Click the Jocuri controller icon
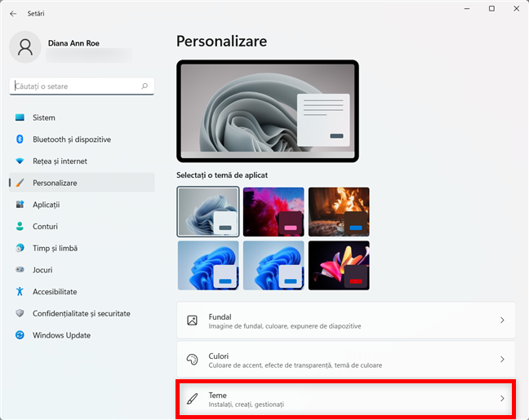 [x=20, y=270]
